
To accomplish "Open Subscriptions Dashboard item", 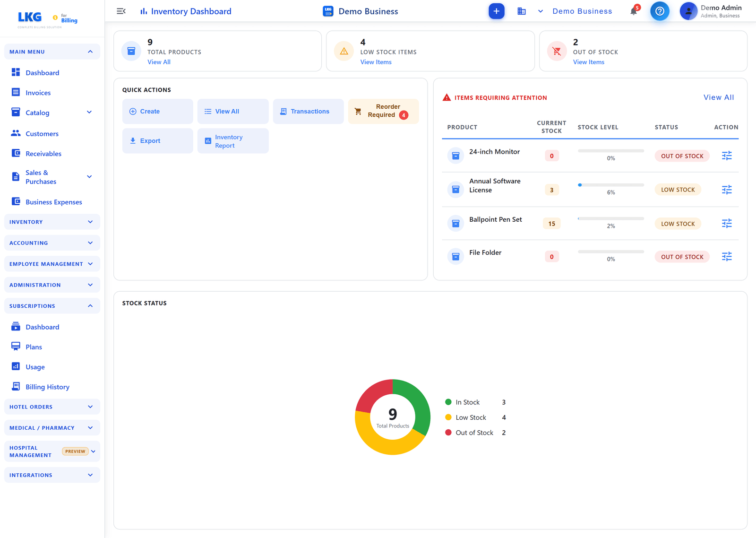I will click(x=52, y=327).
